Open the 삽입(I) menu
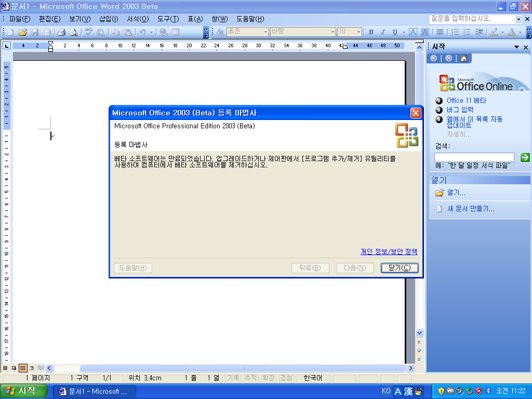 click(109, 19)
